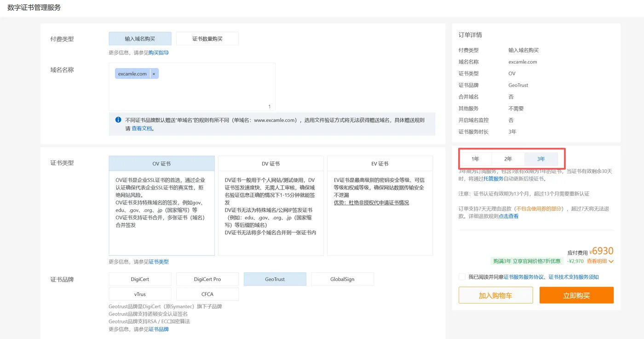Open the 证书类型 more info link
644x339 pixels.
[x=159, y=262]
